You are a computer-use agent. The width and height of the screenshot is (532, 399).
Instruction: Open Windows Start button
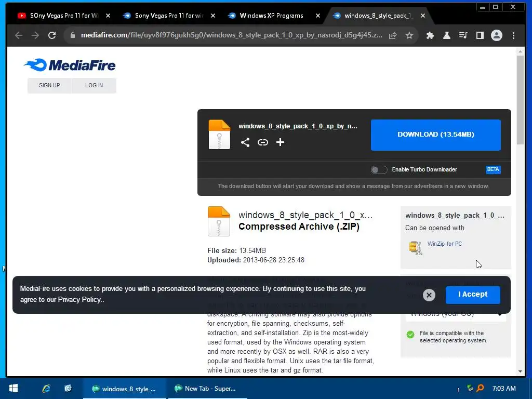tap(13, 389)
